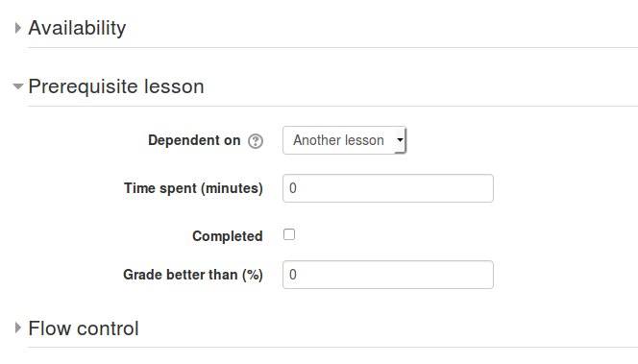This screenshot has height=364, width=638.
Task: Click the Time spent (minutes) label
Action: [193, 188]
